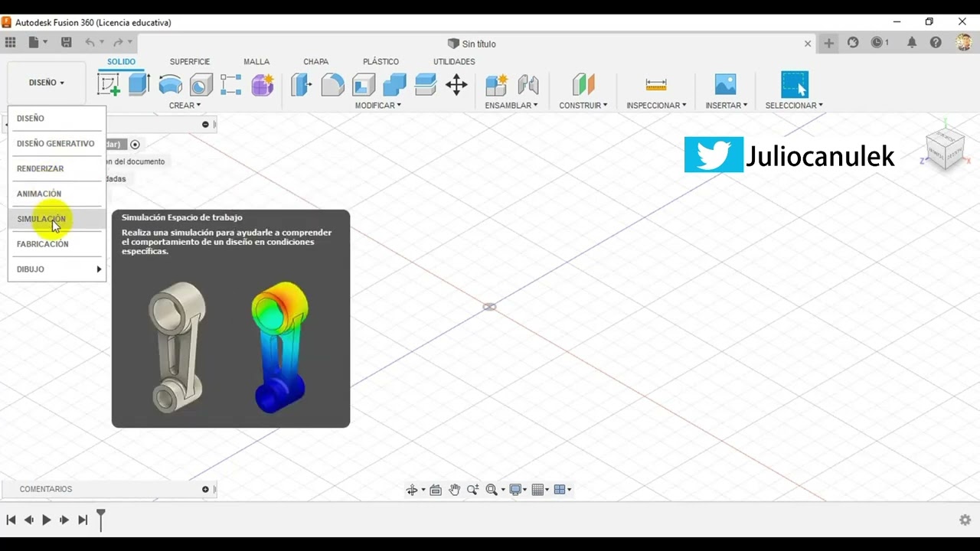Jump to timeline beginning

[11, 520]
